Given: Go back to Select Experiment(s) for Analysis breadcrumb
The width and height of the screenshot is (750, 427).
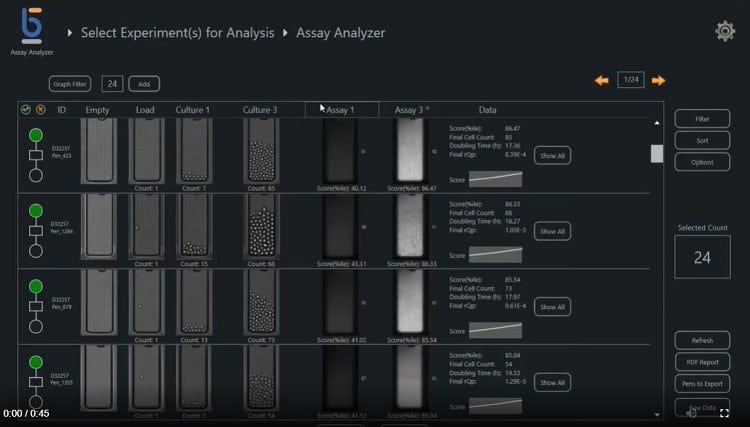Looking at the screenshot, I should coord(177,33).
